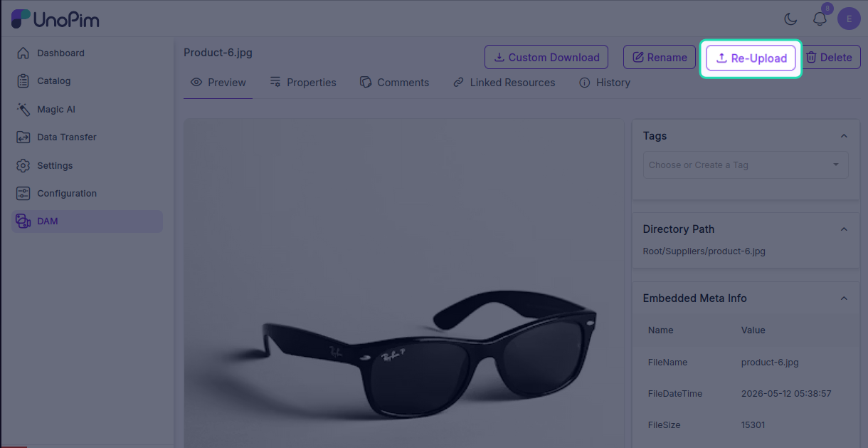Select the product-6.jpg value cell
Image resolution: width=868 pixels, height=448 pixels.
coord(770,363)
